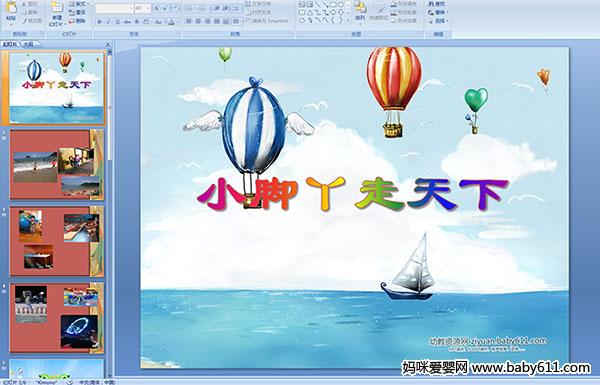
Task: Toggle Center text alignment
Action: (198, 21)
